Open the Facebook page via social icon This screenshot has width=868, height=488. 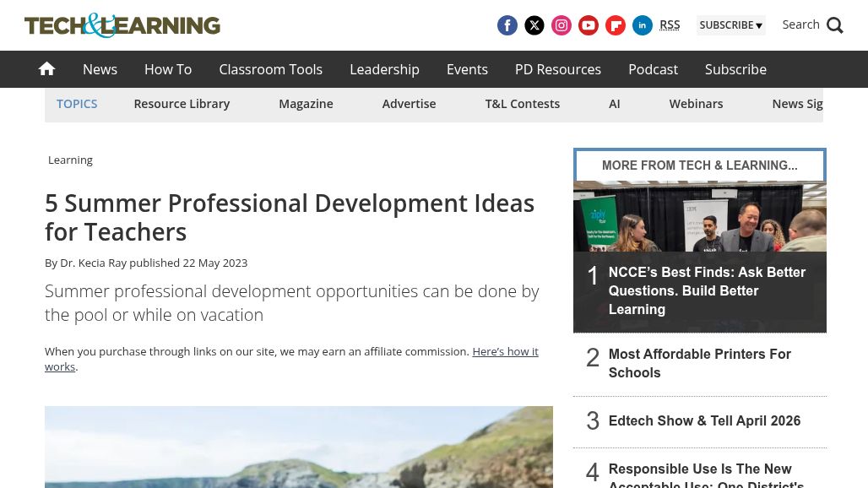click(507, 25)
